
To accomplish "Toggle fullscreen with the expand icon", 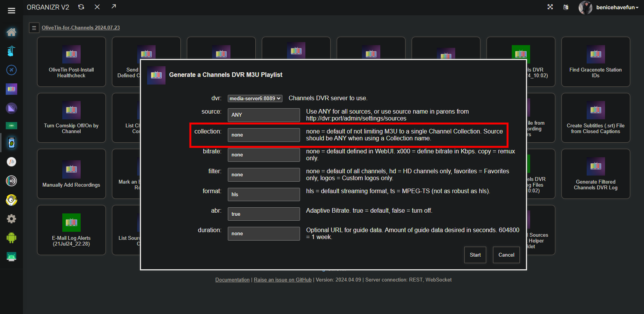I will click(x=550, y=7).
